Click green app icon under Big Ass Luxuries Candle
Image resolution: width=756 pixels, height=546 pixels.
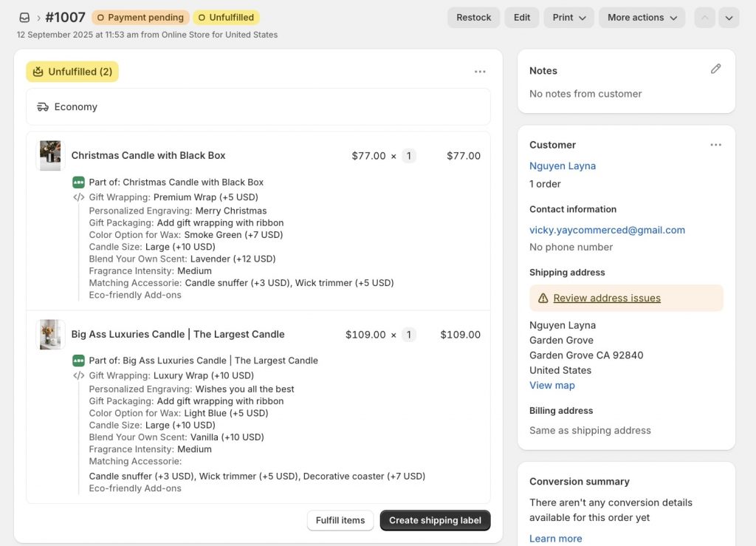point(78,361)
